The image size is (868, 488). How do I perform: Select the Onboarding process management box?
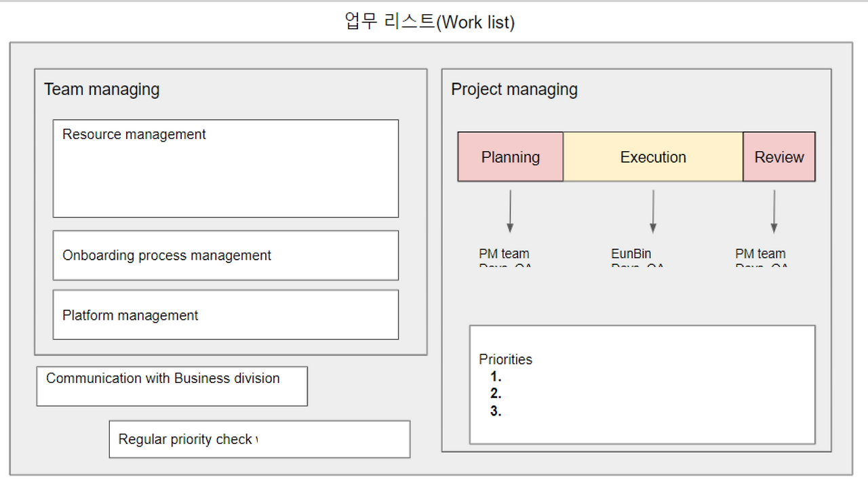(x=225, y=256)
